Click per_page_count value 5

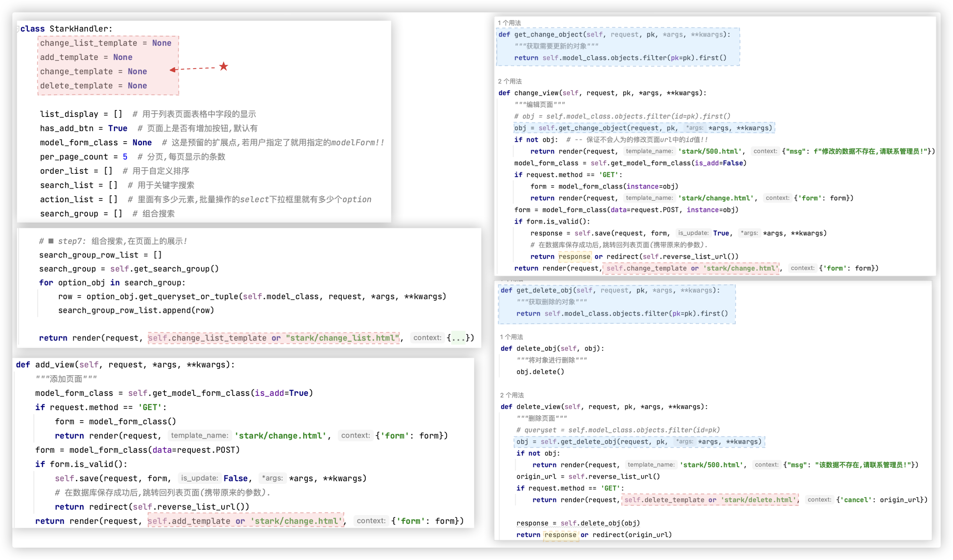(125, 157)
